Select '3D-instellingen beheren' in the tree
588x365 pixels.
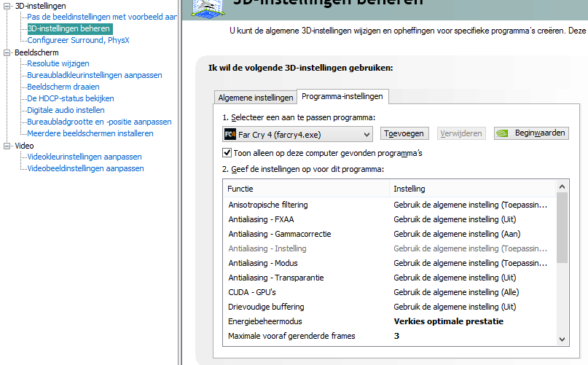click(70, 28)
